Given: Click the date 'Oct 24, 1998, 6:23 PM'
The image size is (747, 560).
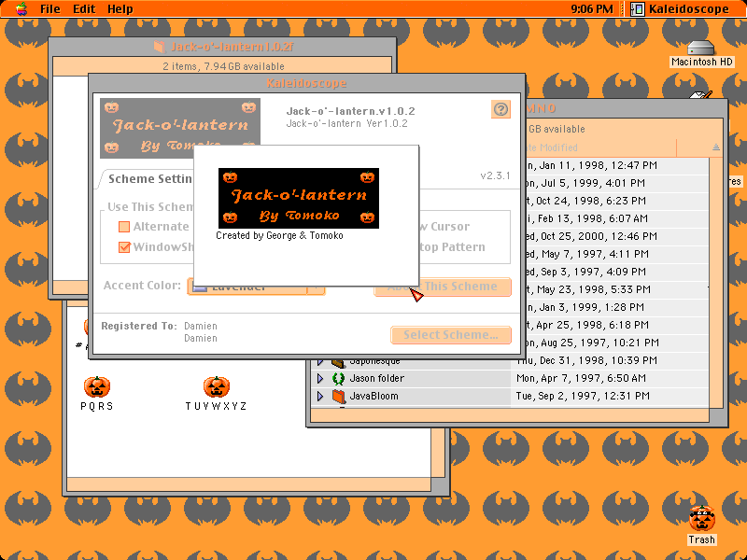Looking at the screenshot, I should point(591,201).
